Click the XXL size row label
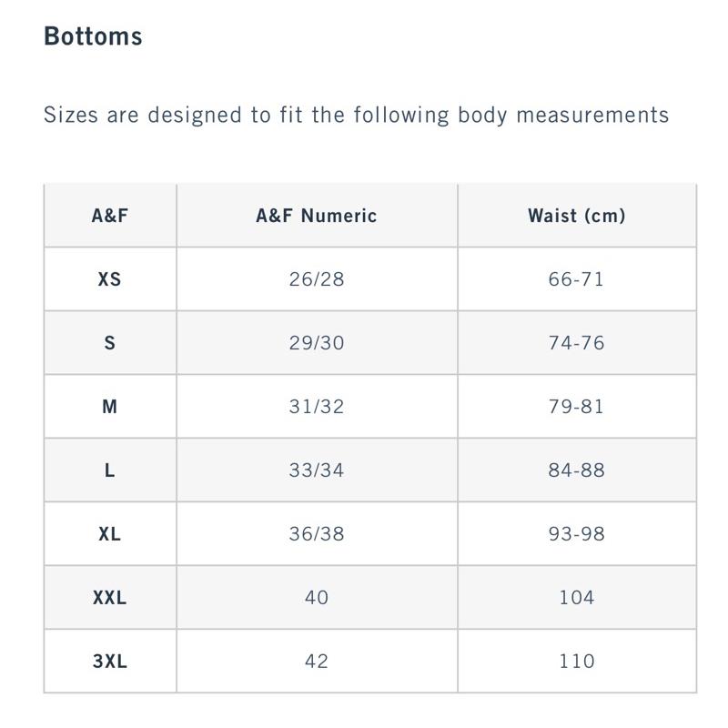The height and width of the screenshot is (728, 728). pos(110,598)
